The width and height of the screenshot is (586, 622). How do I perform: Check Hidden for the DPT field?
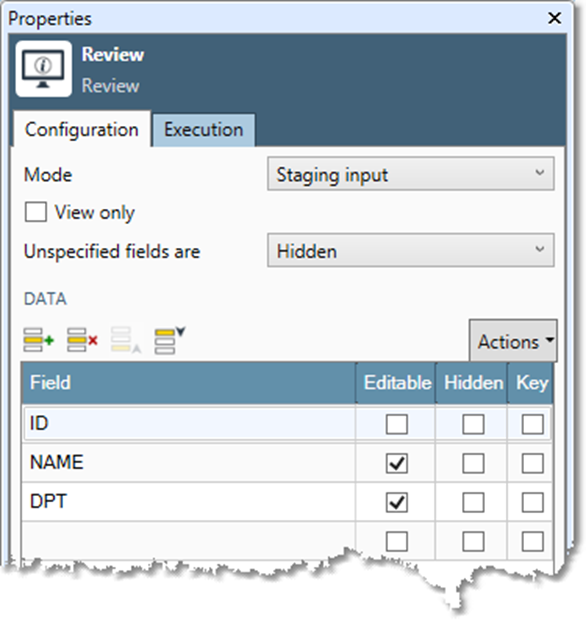pos(473,502)
